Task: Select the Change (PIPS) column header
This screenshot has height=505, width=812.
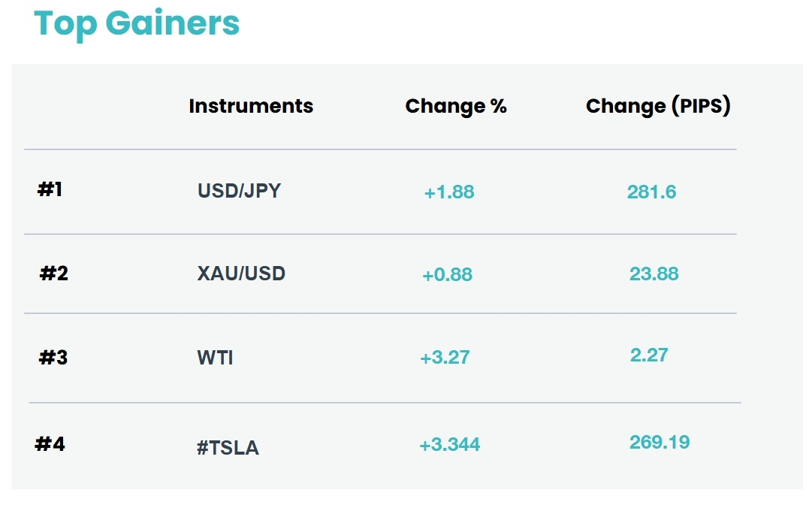Action: [658, 106]
